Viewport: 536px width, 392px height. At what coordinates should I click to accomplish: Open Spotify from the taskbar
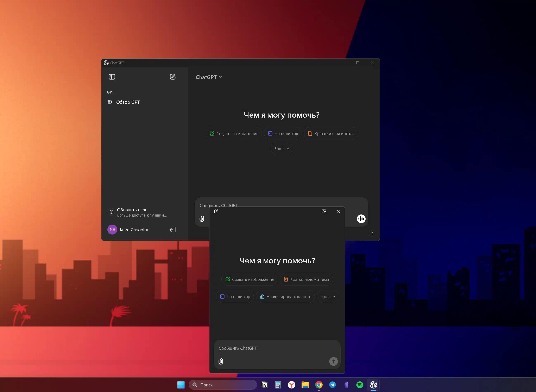[360, 385]
